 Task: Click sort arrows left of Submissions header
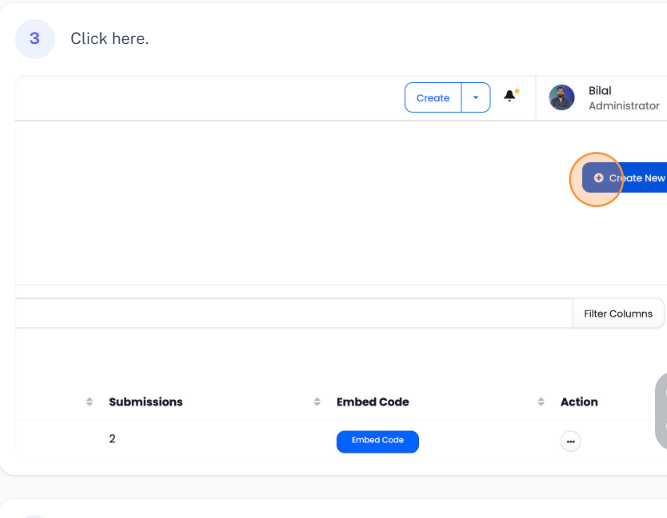point(90,402)
